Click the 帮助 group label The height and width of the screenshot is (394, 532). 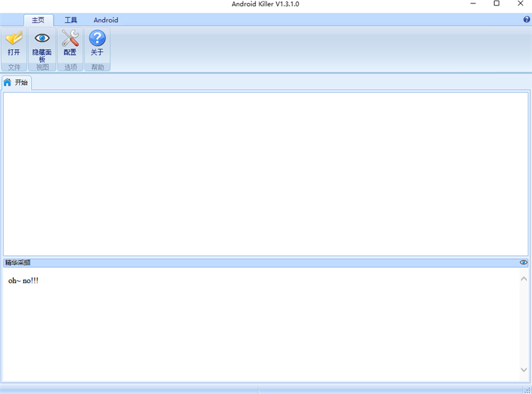point(98,67)
